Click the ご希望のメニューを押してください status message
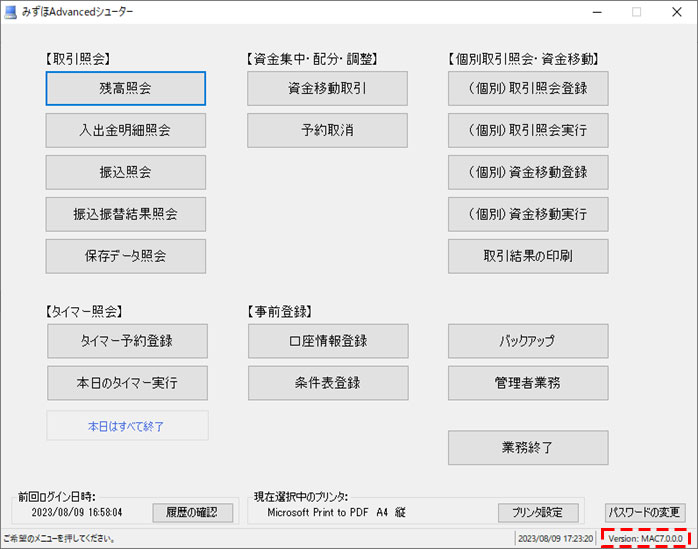Viewport: 698px width, 549px height. click(60, 539)
